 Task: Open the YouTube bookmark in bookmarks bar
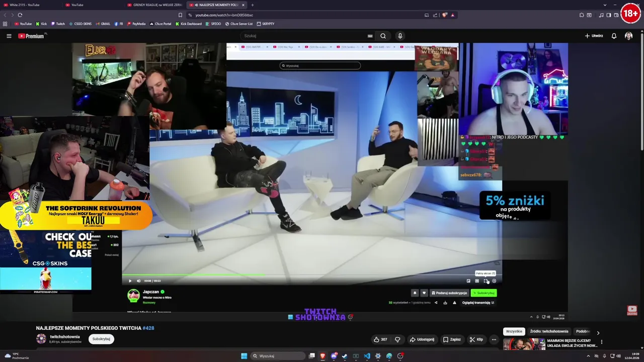coord(23,24)
